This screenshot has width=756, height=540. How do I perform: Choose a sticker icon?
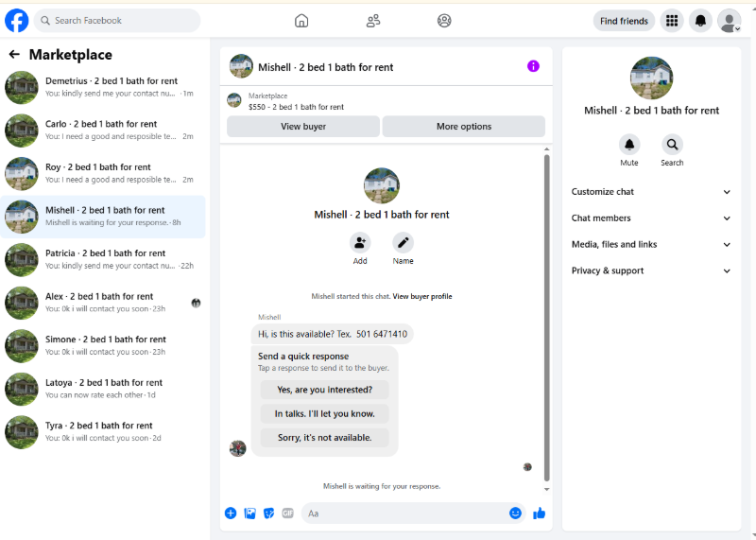[x=268, y=513]
